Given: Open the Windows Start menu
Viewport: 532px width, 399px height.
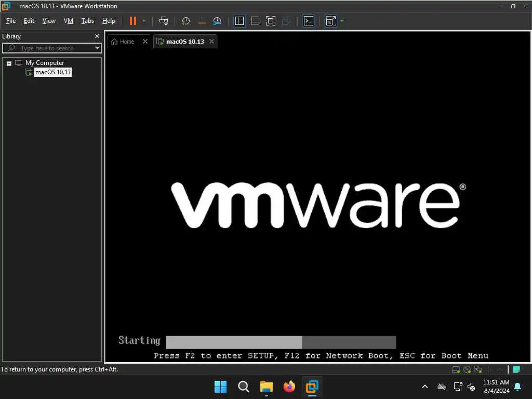Looking at the screenshot, I should coord(220,387).
